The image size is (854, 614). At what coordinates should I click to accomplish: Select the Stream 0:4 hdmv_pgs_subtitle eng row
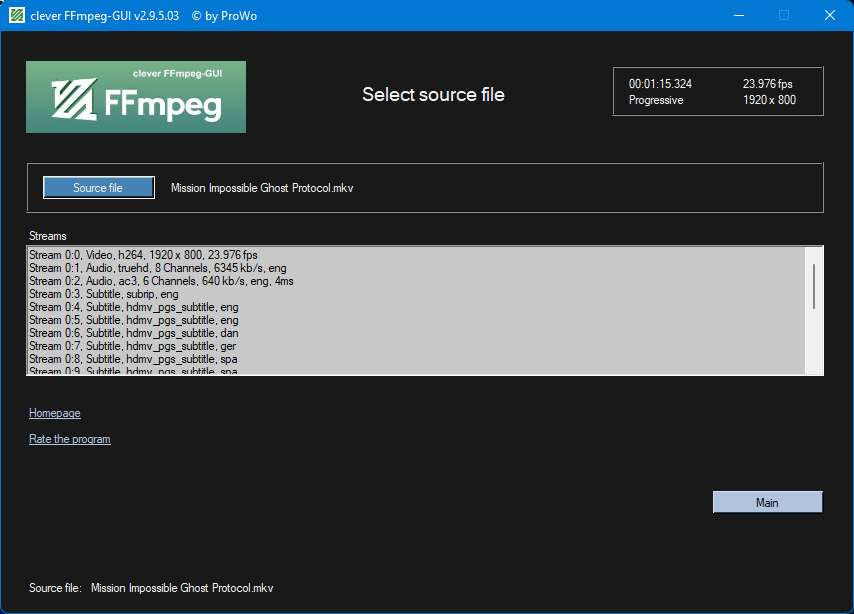click(416, 307)
